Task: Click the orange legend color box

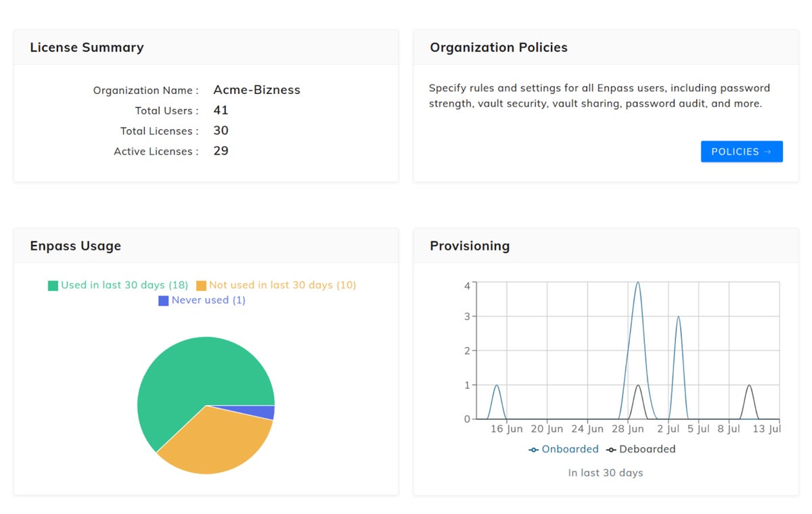Action: pos(201,285)
